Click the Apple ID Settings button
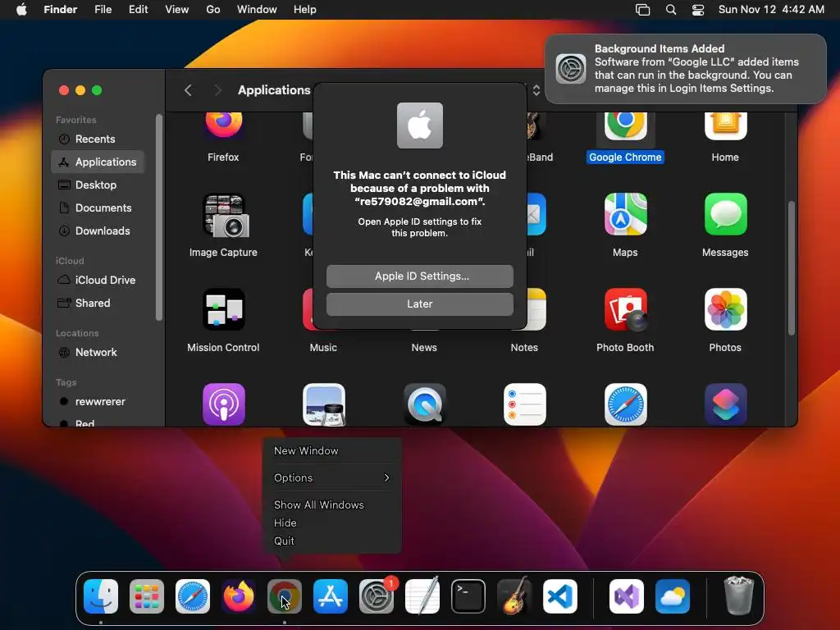 [x=419, y=276]
